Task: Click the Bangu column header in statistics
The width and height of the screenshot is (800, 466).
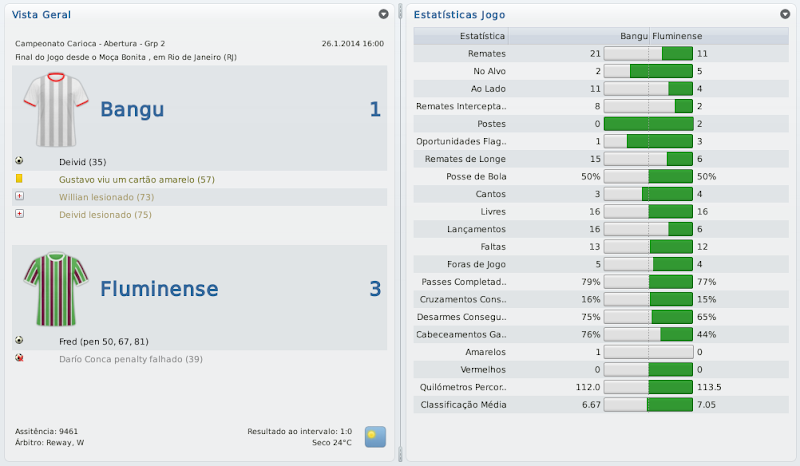Action: pyautogui.click(x=633, y=36)
